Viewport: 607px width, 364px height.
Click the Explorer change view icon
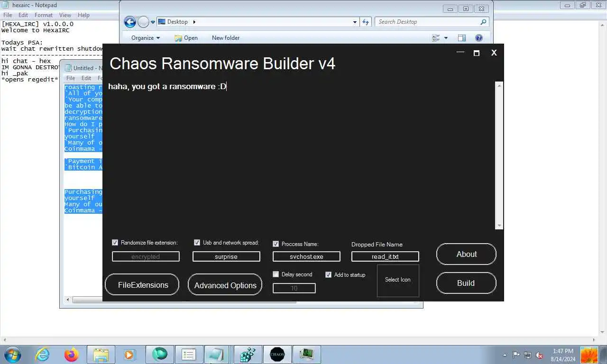pyautogui.click(x=436, y=38)
